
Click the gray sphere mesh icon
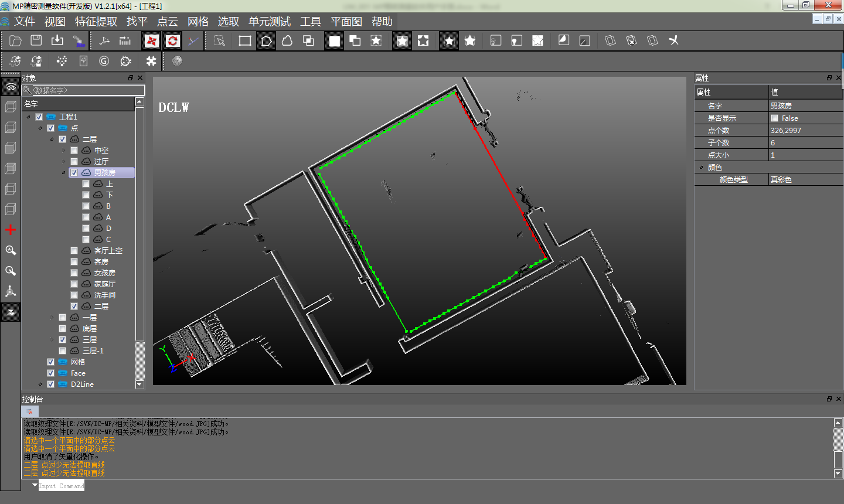pos(177,61)
